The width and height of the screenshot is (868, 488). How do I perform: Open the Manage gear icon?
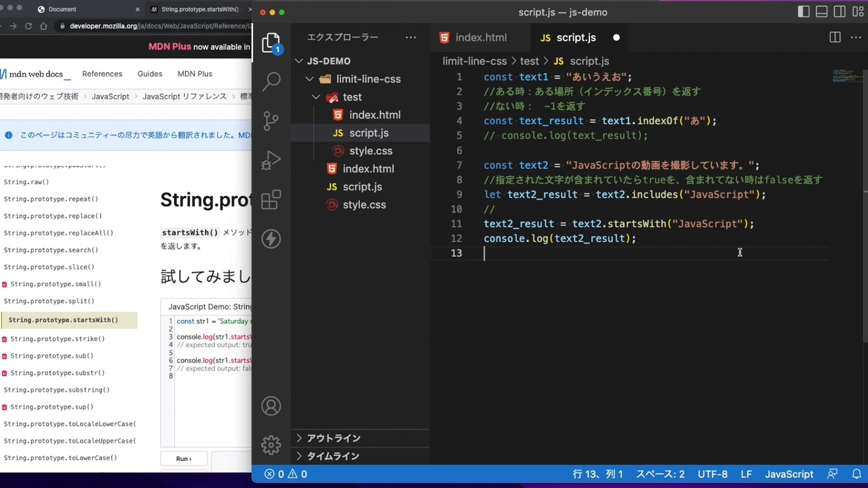click(x=271, y=445)
